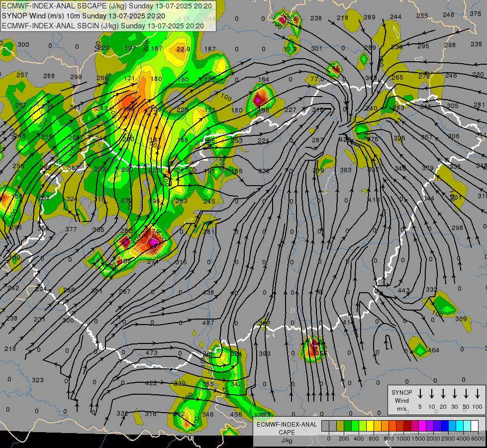The width and height of the screenshot is (487, 448).
Task: Click the 231 value on the map
Action: point(39,319)
